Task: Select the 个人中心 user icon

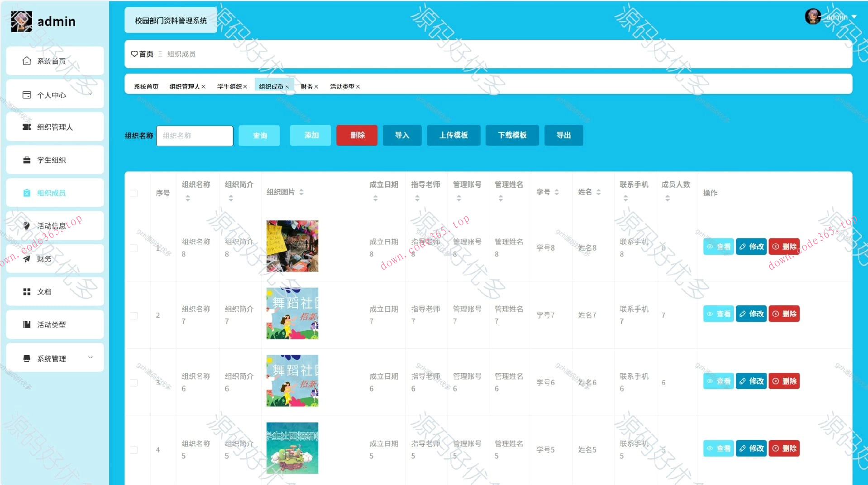Action: (x=26, y=94)
